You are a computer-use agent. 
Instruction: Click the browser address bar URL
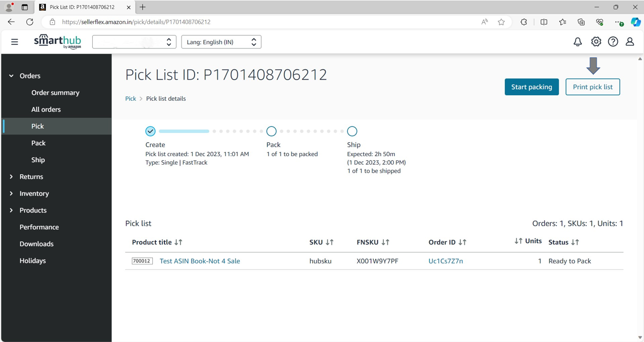click(x=136, y=22)
